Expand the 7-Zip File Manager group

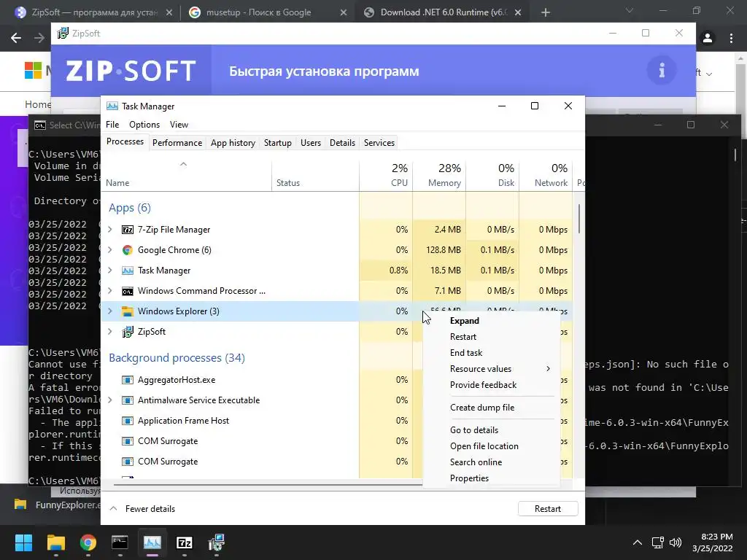point(110,230)
